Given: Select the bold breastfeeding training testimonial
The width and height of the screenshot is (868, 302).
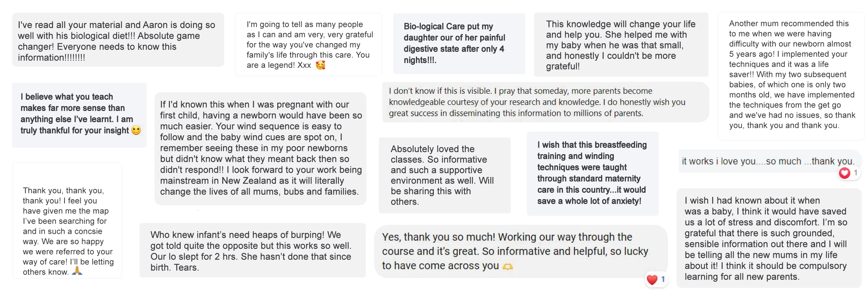Looking at the screenshot, I should [x=592, y=173].
